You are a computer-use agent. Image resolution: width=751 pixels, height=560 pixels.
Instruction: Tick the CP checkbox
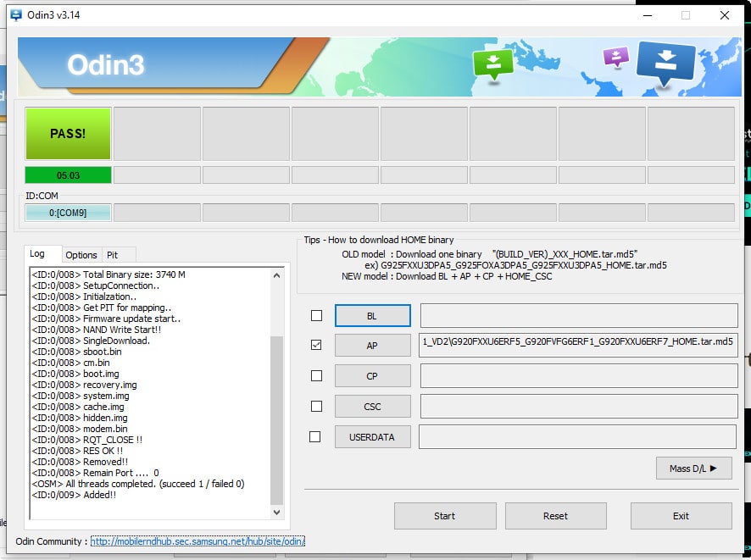pos(316,375)
